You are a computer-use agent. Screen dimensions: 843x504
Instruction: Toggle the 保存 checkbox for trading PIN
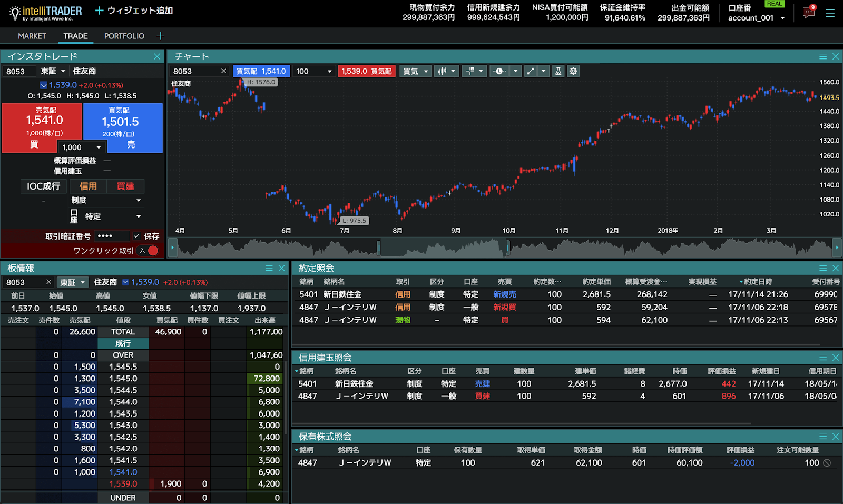pyautogui.click(x=136, y=236)
